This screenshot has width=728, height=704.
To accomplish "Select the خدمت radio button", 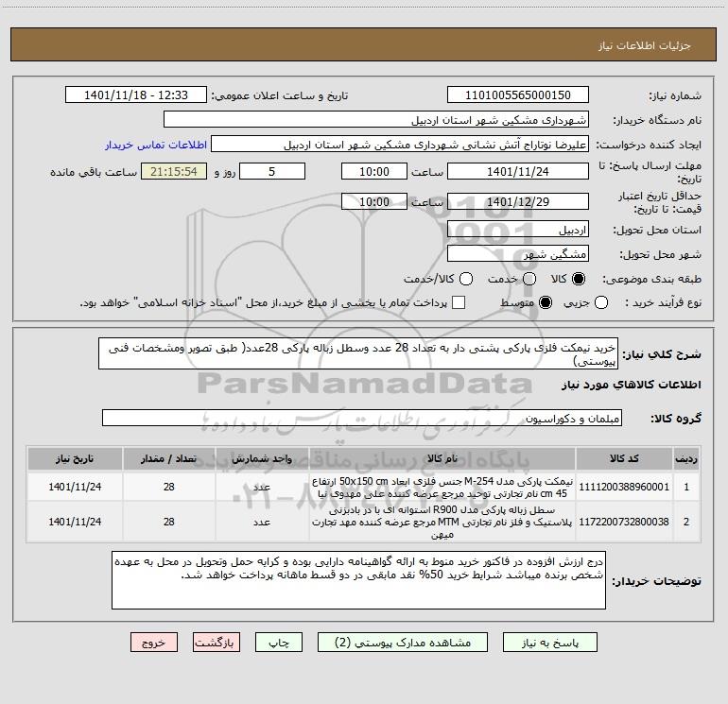I will [529, 279].
